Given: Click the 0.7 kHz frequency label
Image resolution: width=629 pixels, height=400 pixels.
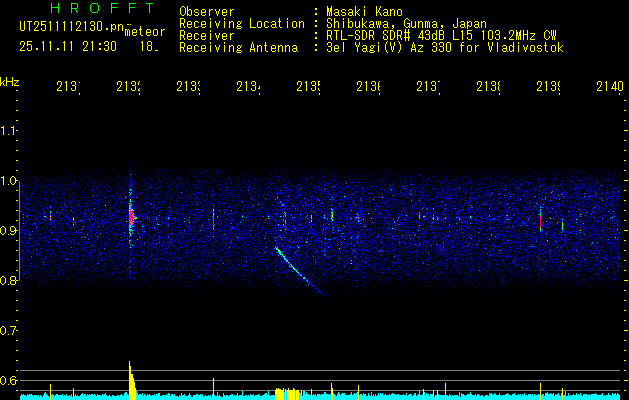Looking at the screenshot, I should click(8, 330).
